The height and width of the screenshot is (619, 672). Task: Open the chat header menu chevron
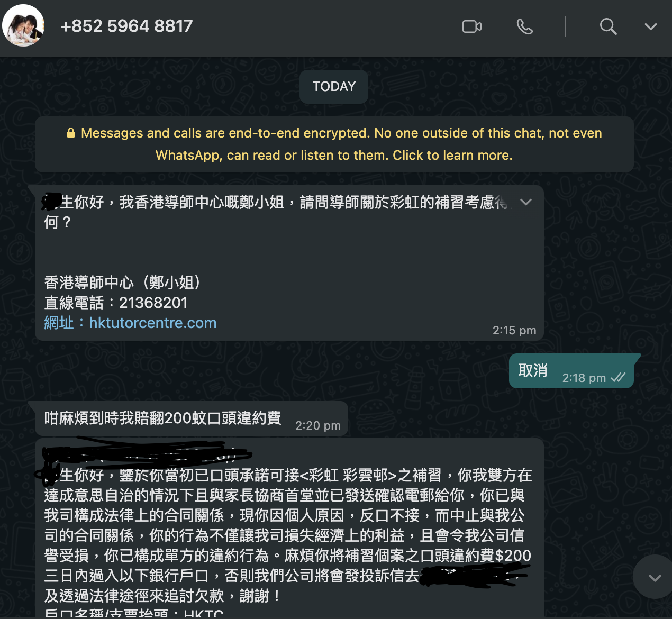pos(651,26)
